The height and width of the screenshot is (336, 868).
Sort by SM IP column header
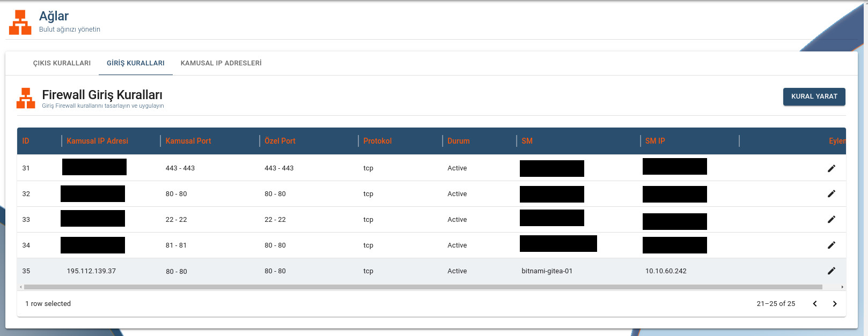coord(655,141)
